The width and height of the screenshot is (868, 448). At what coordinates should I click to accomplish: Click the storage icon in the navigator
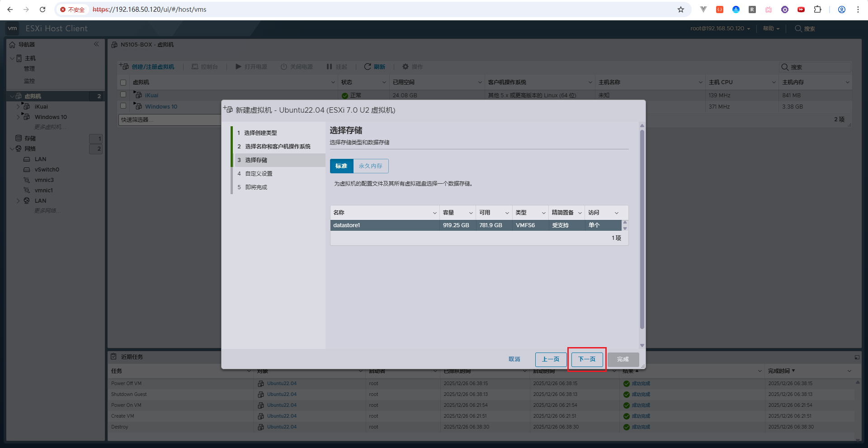[x=19, y=138]
